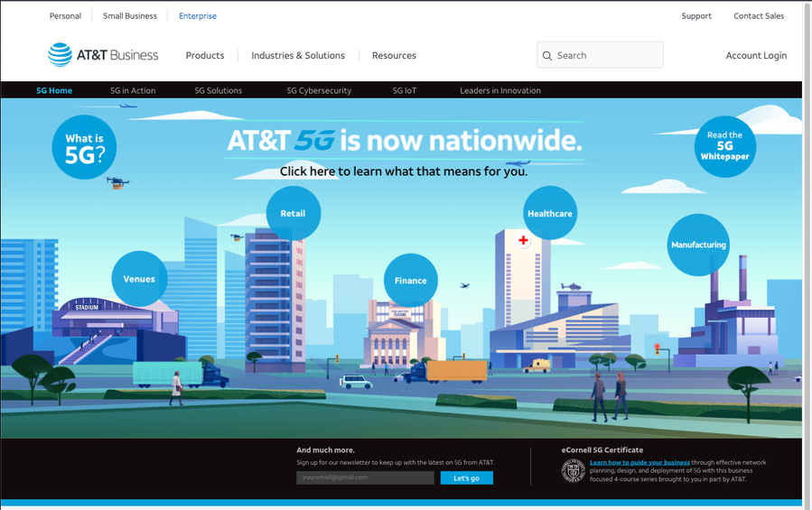Click the What is 5G? bubble
This screenshot has width=812, height=510.
click(84, 147)
